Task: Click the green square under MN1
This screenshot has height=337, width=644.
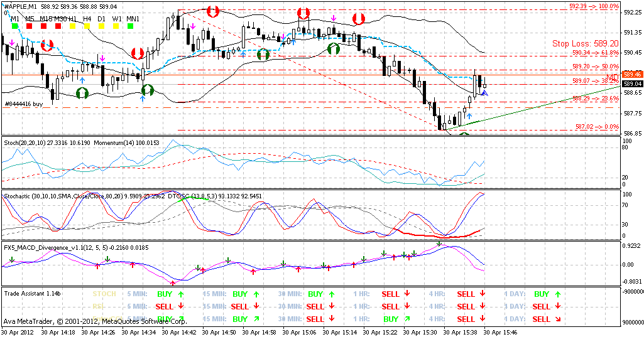Action: (x=130, y=26)
